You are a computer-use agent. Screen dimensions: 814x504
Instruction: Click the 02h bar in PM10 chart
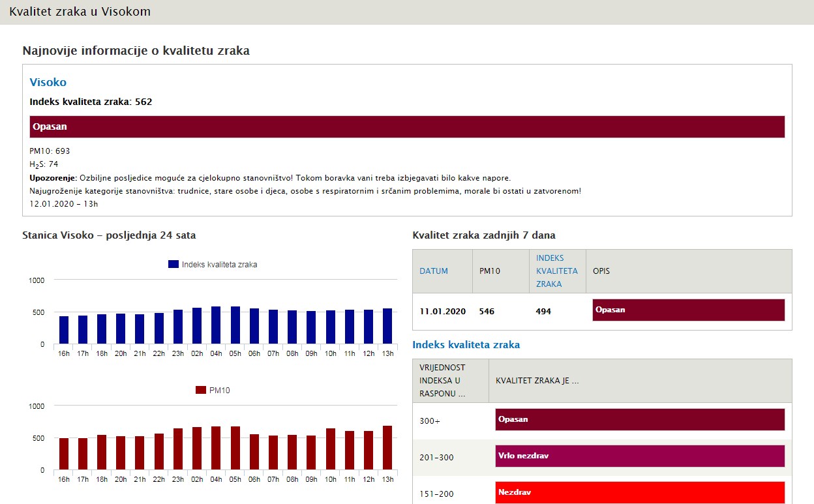[x=197, y=449]
